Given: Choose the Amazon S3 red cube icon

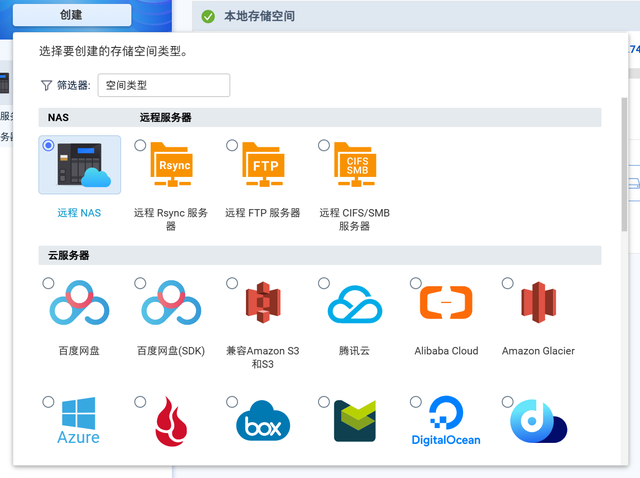Looking at the screenshot, I should [263, 302].
